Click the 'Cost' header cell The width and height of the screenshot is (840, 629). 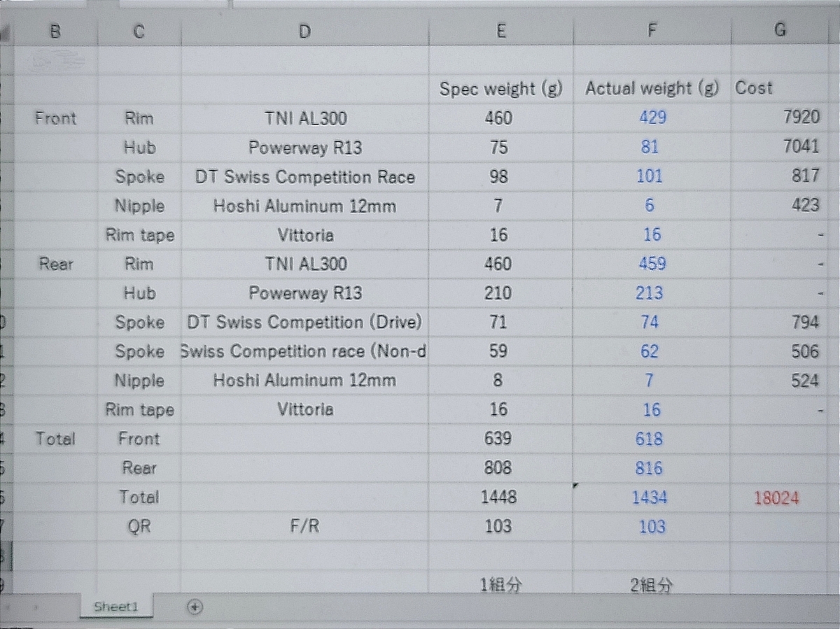[x=780, y=89]
